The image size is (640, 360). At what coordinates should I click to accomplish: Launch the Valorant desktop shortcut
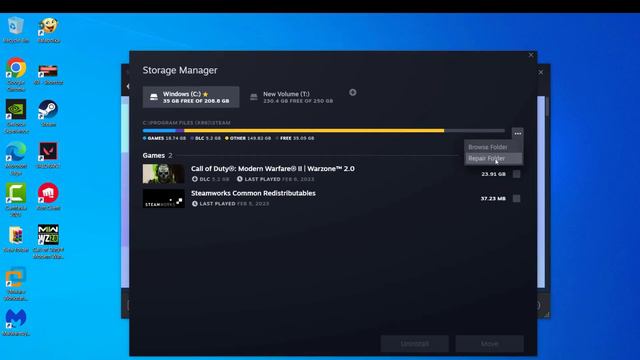tap(48, 155)
